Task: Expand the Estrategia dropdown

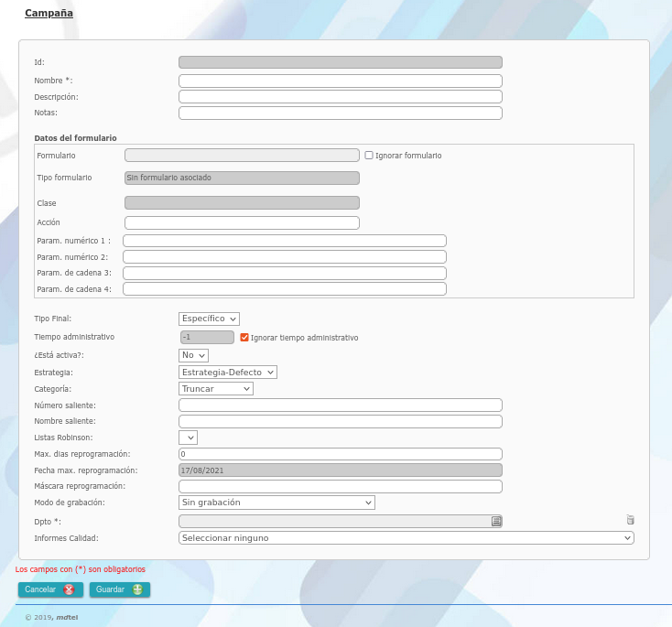Action: 228,372
